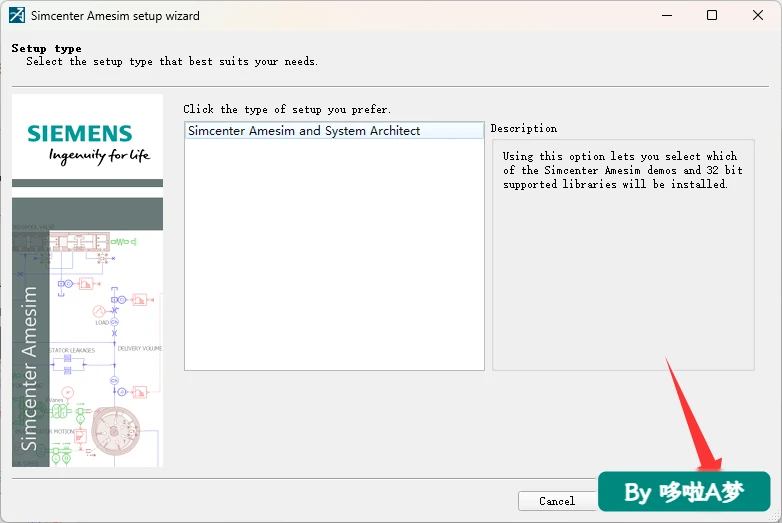Click inside the Description text panel

pos(623,255)
